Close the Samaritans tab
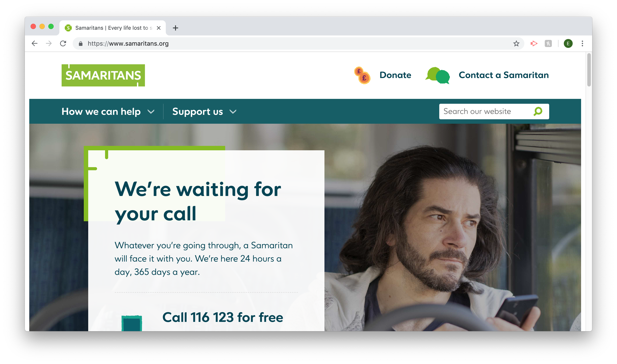This screenshot has height=364, width=617. coord(159,28)
